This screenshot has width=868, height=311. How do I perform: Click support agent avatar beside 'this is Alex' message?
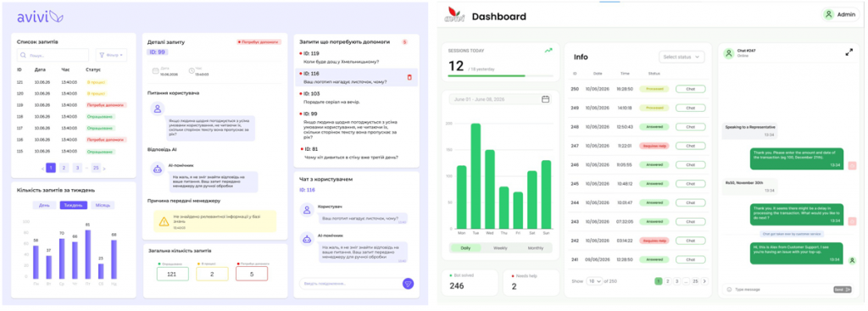852,260
